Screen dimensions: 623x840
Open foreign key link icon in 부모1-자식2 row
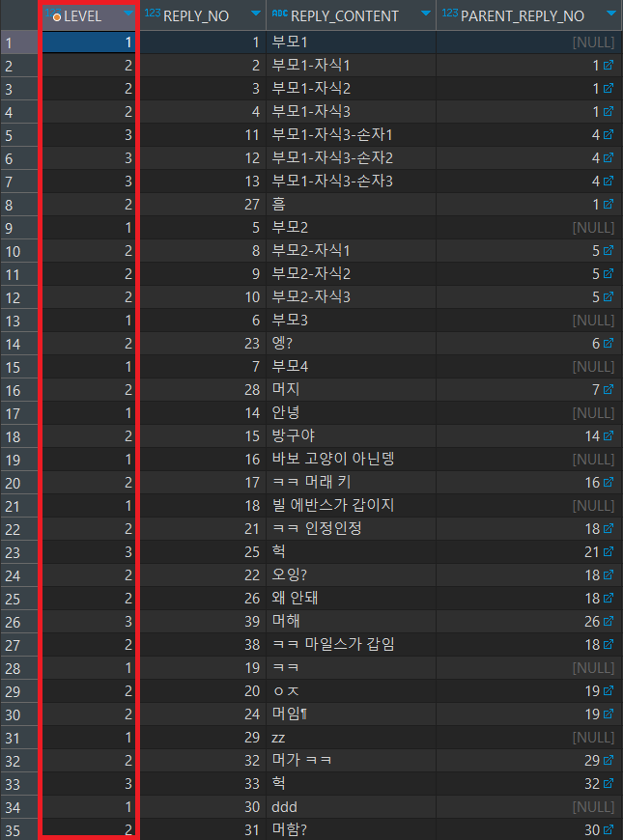tap(608, 88)
